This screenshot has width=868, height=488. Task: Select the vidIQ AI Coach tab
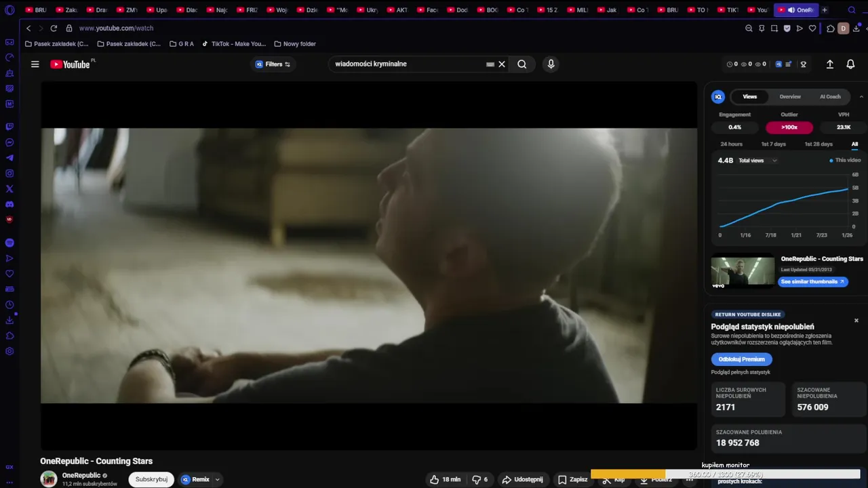[830, 97]
